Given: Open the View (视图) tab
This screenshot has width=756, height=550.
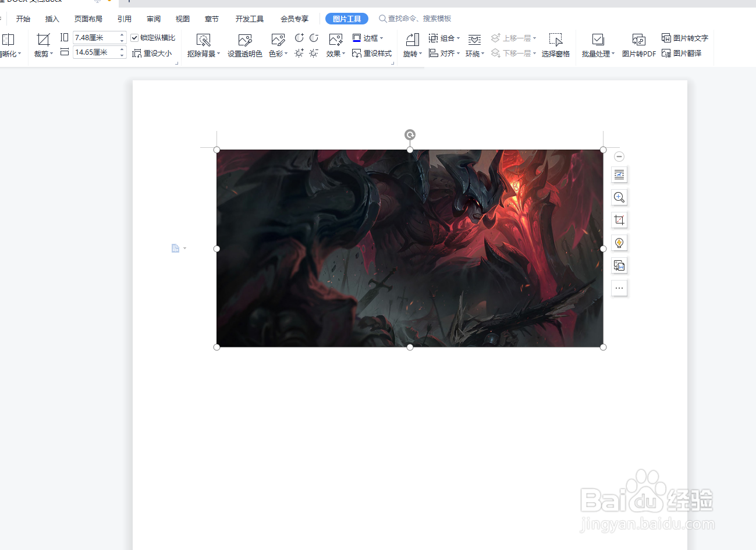Looking at the screenshot, I should point(183,19).
